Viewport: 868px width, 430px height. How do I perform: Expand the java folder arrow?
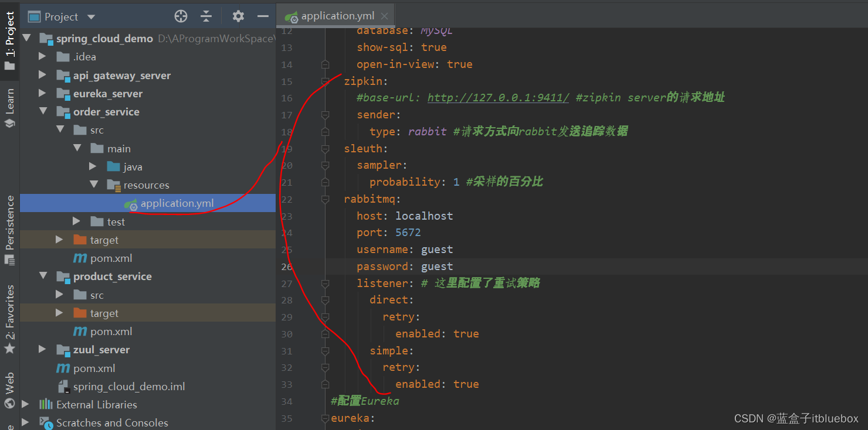[x=93, y=166]
